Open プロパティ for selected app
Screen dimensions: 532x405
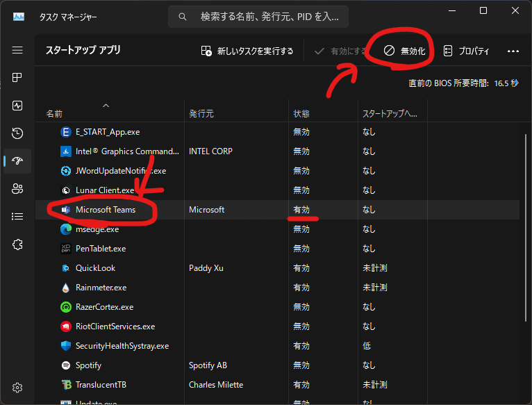coord(466,51)
